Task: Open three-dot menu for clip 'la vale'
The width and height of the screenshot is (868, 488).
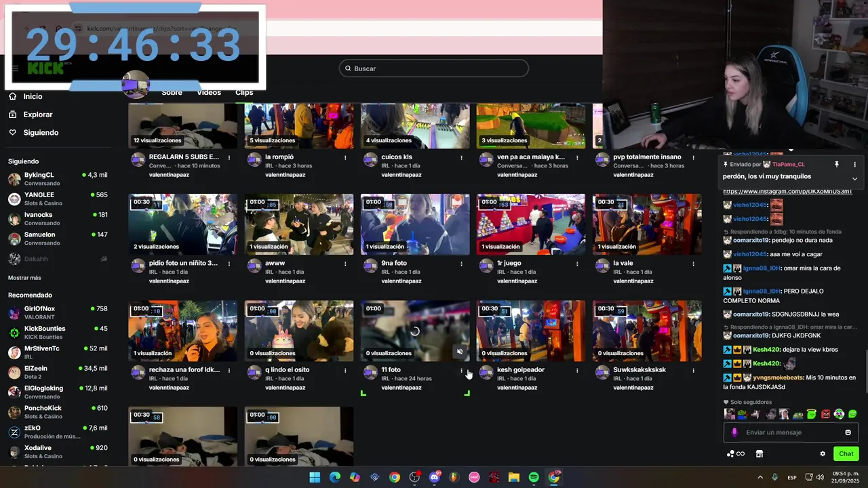Action: point(693,264)
